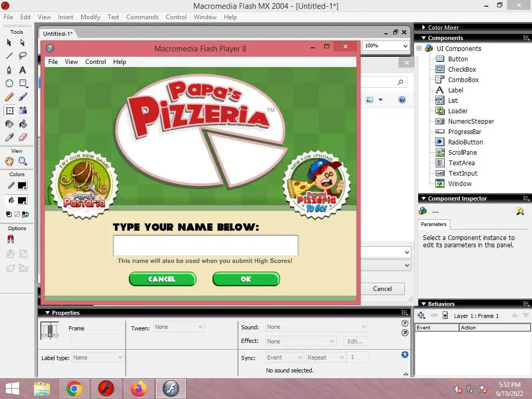
Task: Select the Brush tool
Action: pyautogui.click(x=23, y=97)
